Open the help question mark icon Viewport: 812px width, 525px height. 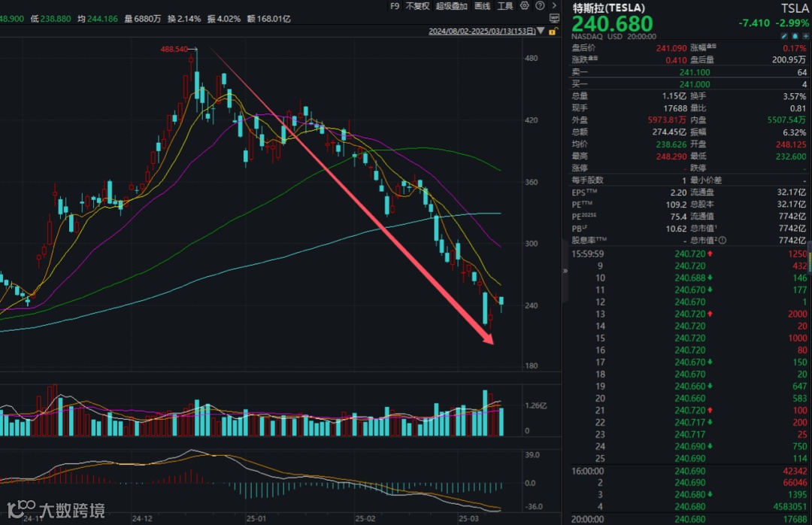tap(540, 6)
